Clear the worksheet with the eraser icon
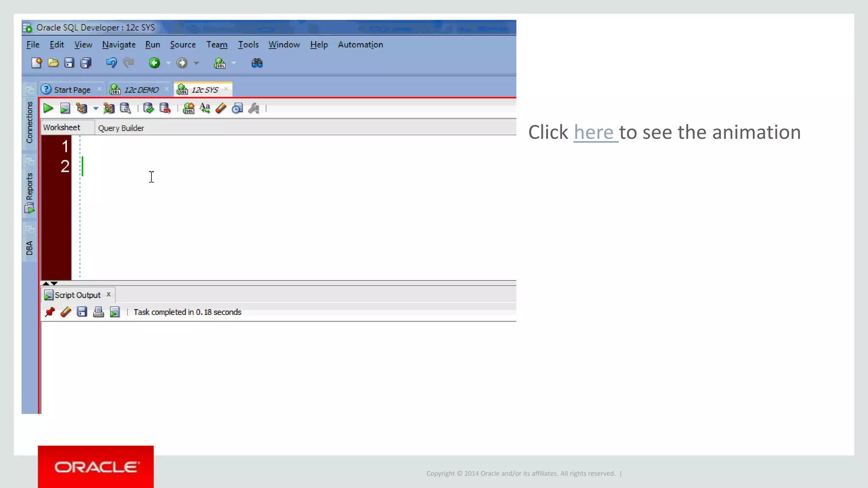The width and height of the screenshot is (868, 488). click(221, 108)
